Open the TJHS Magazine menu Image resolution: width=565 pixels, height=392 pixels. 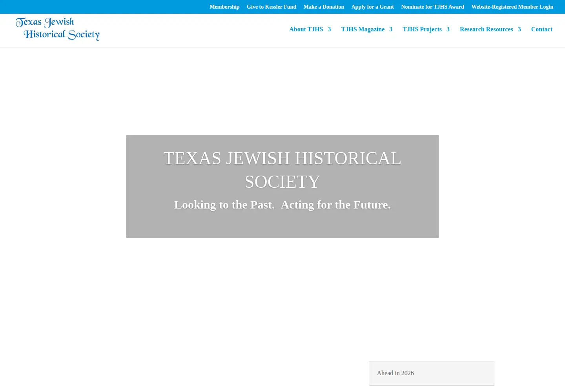pos(363,29)
